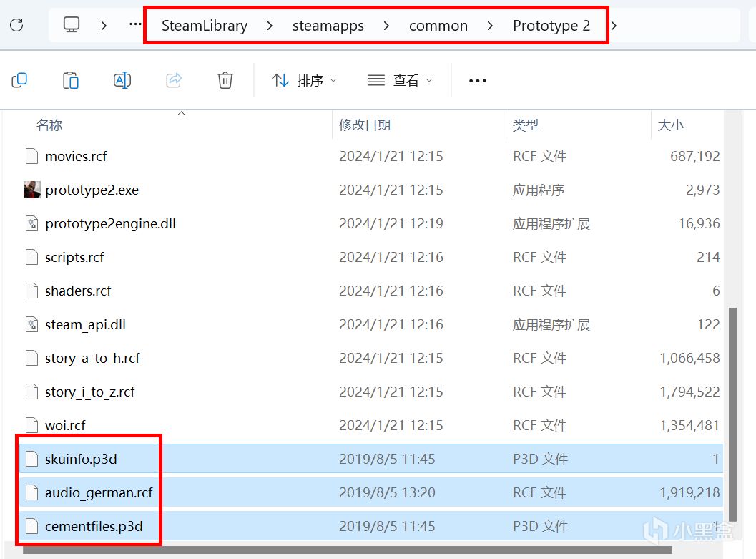
Task: Expand the chevron after the monitor icon
Action: click(x=104, y=26)
